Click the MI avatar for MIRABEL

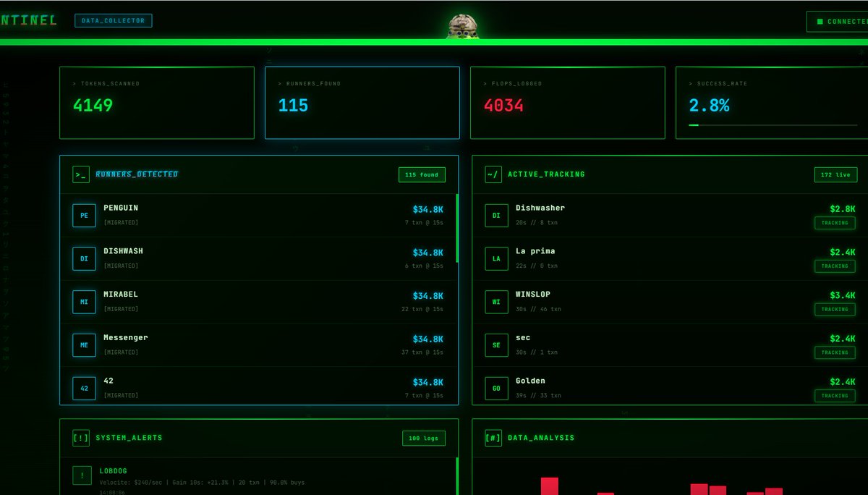pos(84,302)
